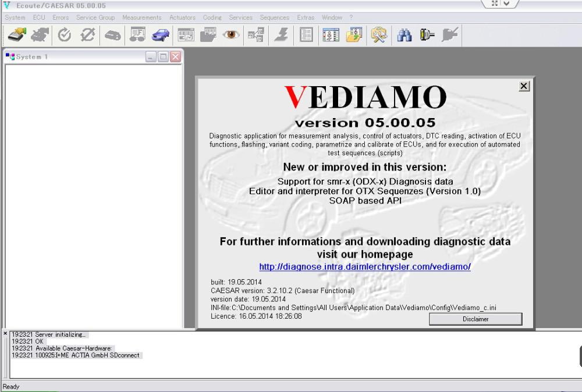Click the 'built: 19.05.2014' line

(236, 282)
